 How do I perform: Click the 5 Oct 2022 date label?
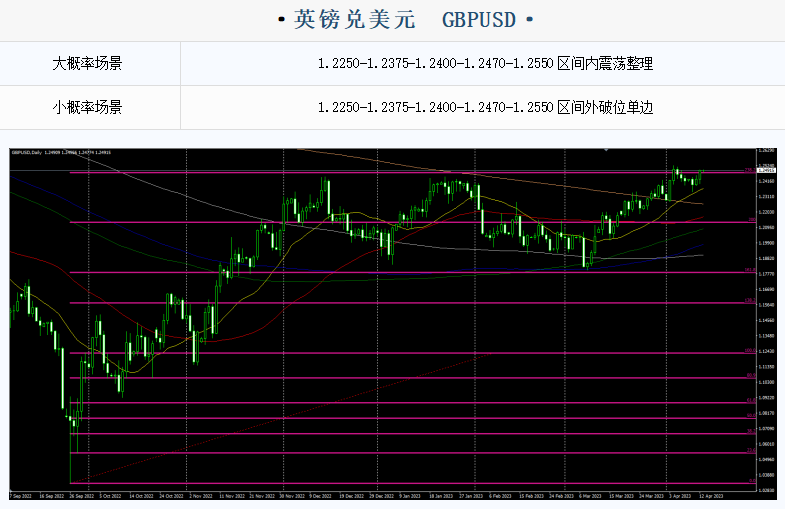pyautogui.click(x=111, y=496)
